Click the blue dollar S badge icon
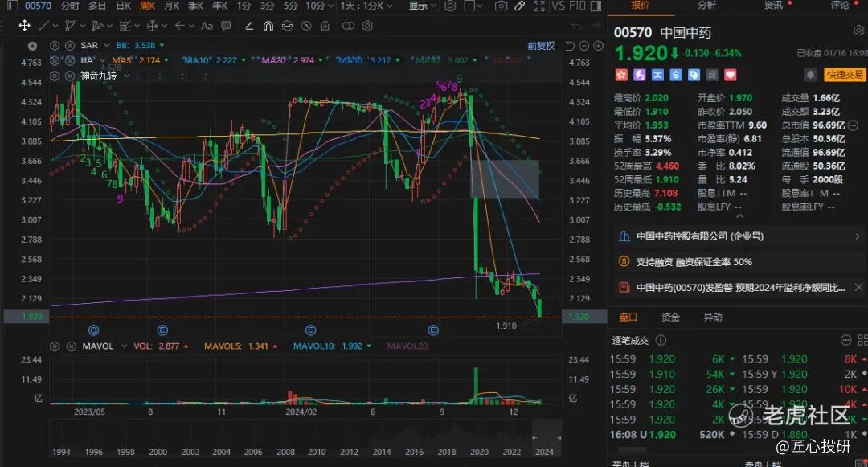Image resolution: width=868 pixels, height=467 pixels. pos(675,75)
